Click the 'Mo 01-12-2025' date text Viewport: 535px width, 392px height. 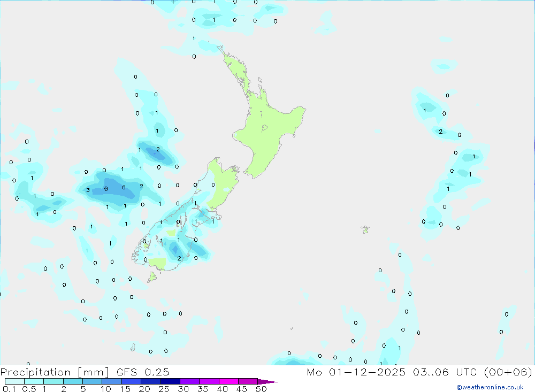(356, 372)
